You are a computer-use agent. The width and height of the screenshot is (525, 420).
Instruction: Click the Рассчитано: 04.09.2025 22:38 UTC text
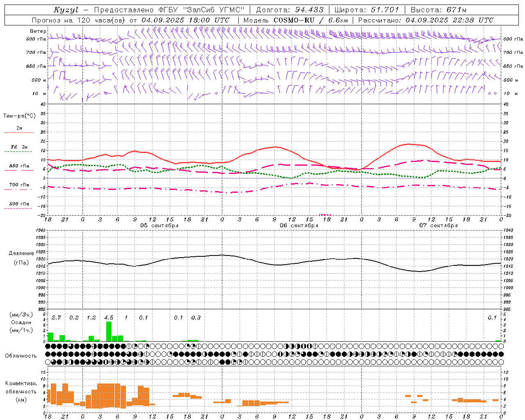pyautogui.click(x=426, y=20)
